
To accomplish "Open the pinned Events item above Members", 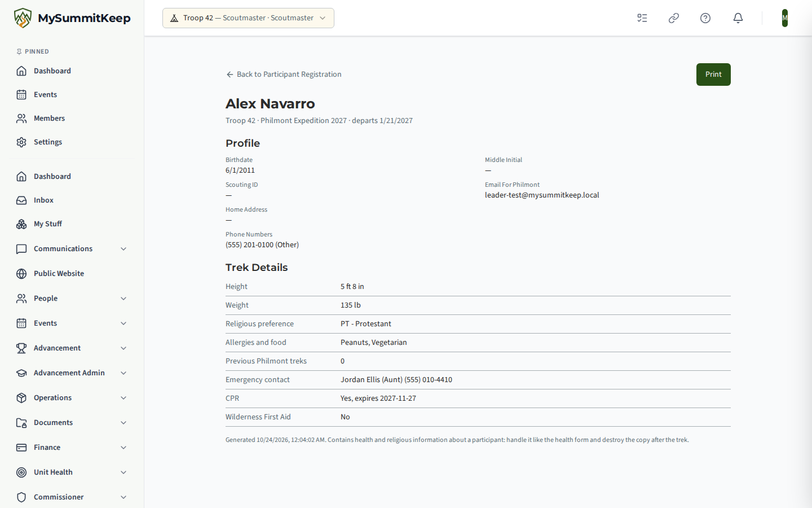I will (72, 94).
